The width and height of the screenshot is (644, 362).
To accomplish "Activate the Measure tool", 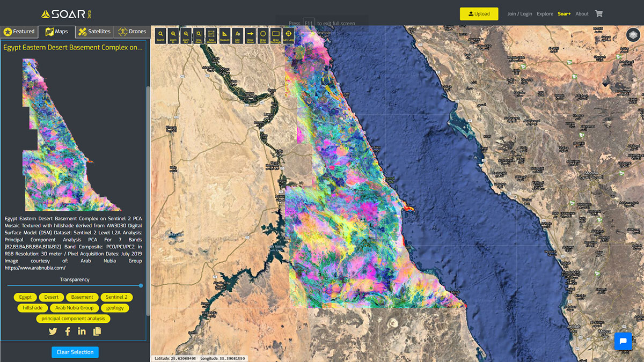I will (224, 35).
